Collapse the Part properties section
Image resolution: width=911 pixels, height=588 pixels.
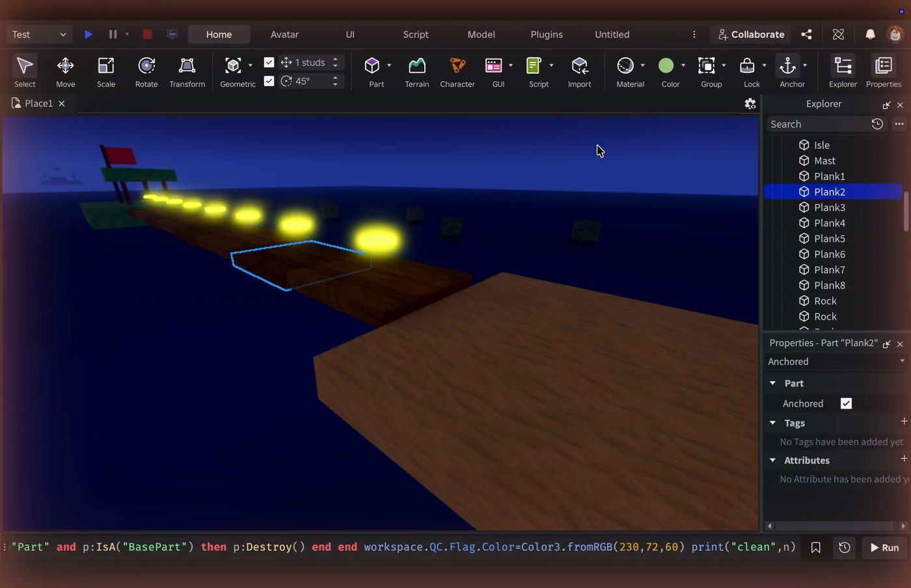click(772, 383)
